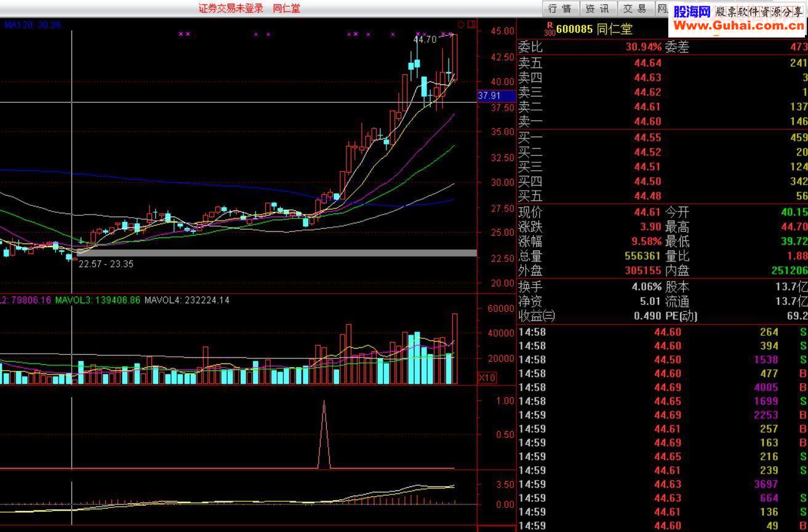Select the MAVOL4: 232224.14 volume label
This screenshot has height=532, width=808.
click(187, 300)
